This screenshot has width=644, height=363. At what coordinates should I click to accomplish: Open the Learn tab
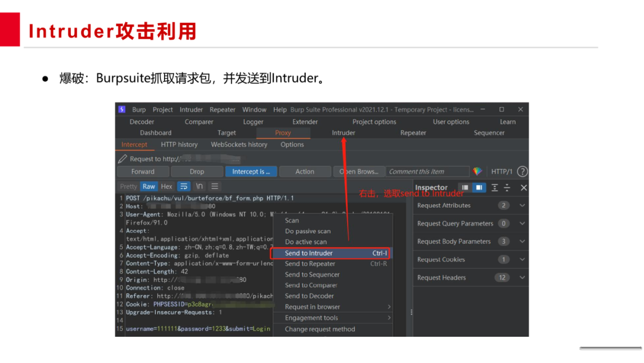pos(507,122)
